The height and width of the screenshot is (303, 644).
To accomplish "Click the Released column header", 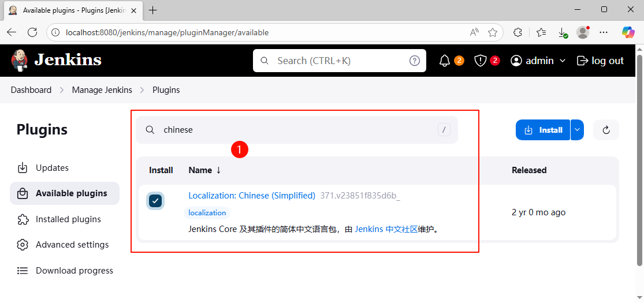I will pyautogui.click(x=529, y=170).
